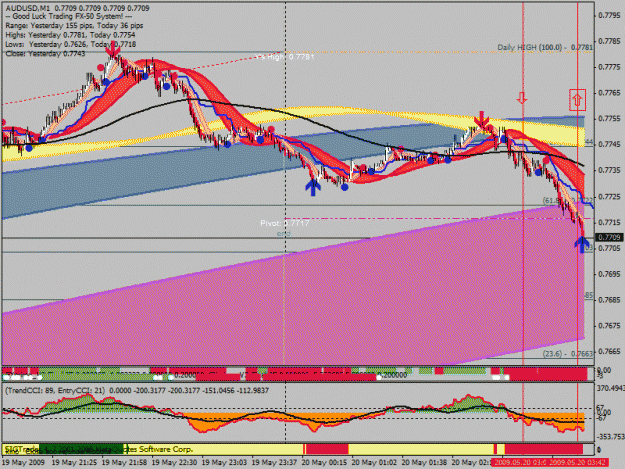Click the TrendCCI: 89, EntryCCI: 21 indicator label
The width and height of the screenshot is (625, 469).
[x=55, y=391]
